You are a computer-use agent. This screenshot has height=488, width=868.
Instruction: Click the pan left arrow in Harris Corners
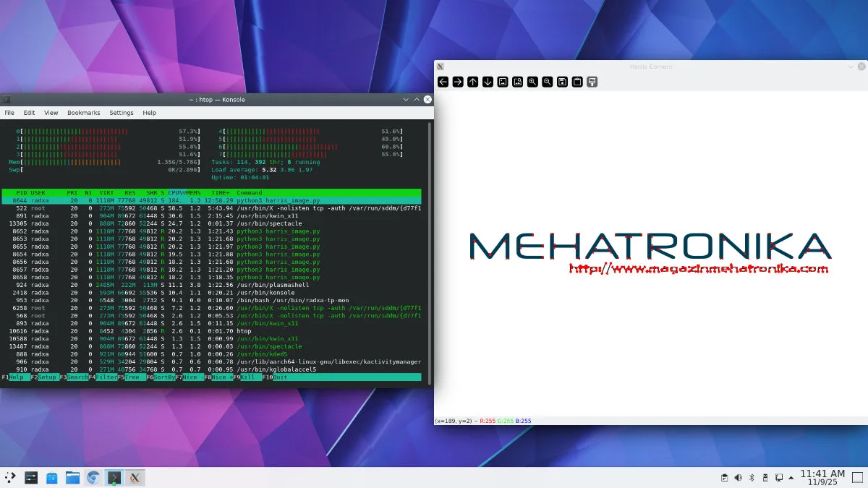tap(443, 82)
